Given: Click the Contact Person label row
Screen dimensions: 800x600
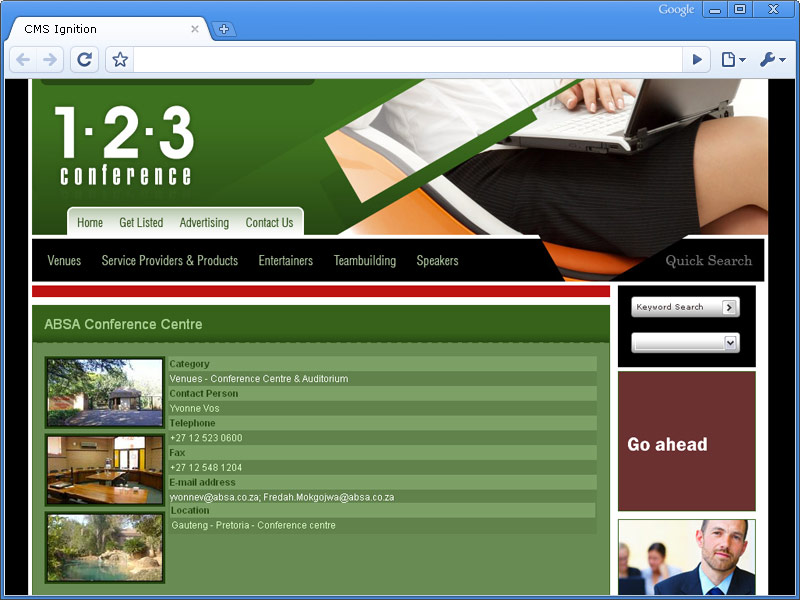Looking at the screenshot, I should [x=382, y=393].
